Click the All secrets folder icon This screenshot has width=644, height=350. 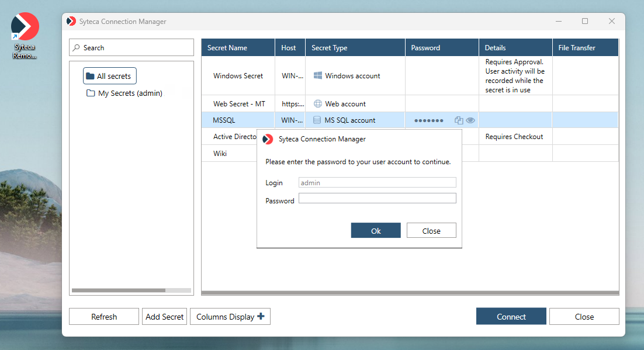point(90,76)
